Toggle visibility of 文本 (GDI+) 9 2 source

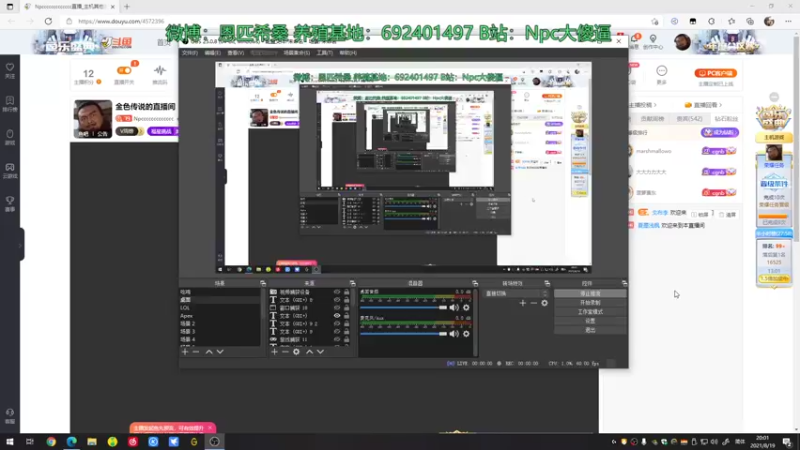pos(337,323)
